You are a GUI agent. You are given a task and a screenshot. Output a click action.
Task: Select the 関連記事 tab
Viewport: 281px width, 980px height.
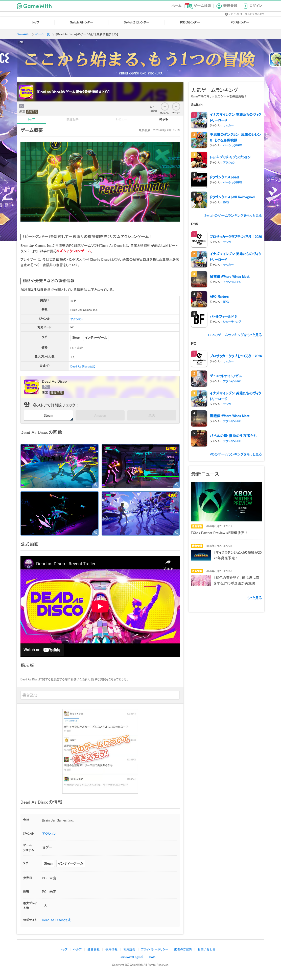(x=72, y=119)
